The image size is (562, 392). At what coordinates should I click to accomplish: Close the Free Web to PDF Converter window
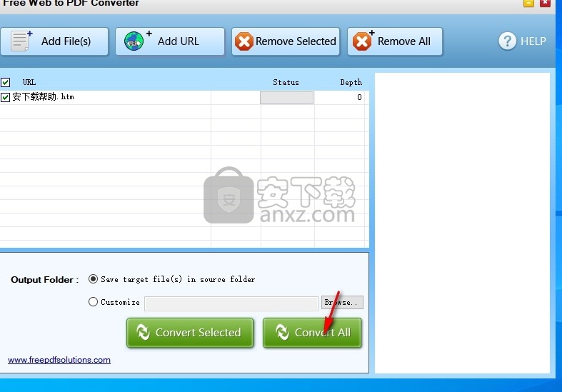tap(545, 3)
